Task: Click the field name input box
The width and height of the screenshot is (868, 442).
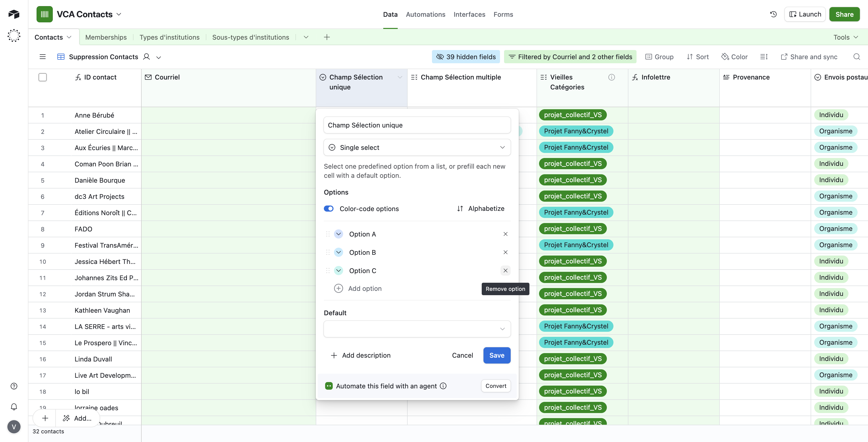Action: [417, 125]
